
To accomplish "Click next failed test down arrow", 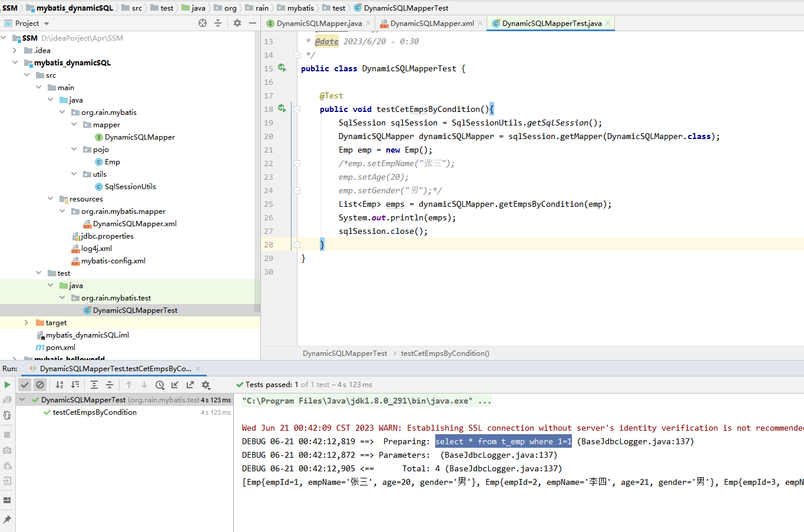I will click(144, 385).
